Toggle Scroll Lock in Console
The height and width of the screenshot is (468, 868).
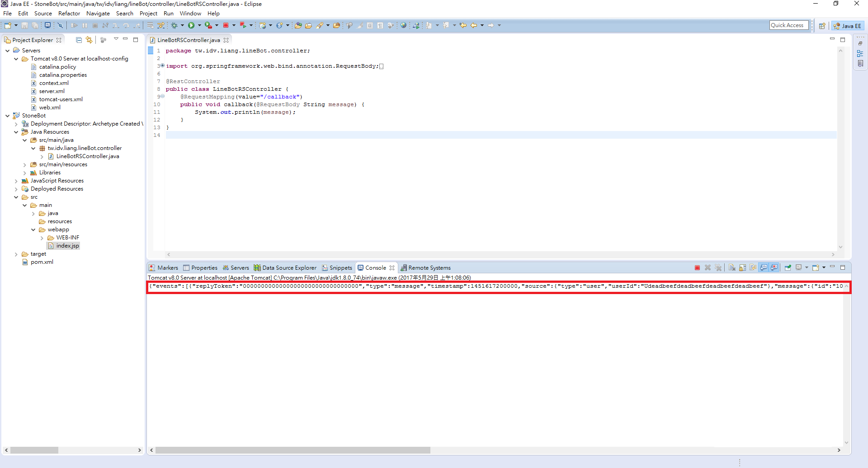tap(742, 268)
